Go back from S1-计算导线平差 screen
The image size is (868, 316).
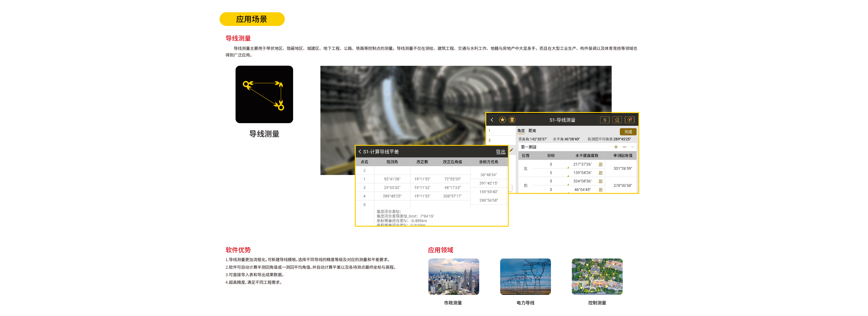point(360,152)
